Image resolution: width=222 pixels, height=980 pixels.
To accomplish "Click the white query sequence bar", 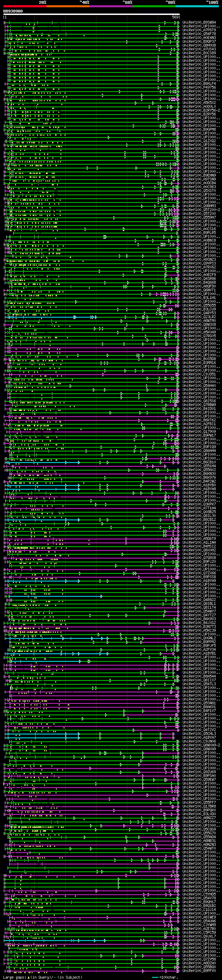I will click(x=92, y=14).
